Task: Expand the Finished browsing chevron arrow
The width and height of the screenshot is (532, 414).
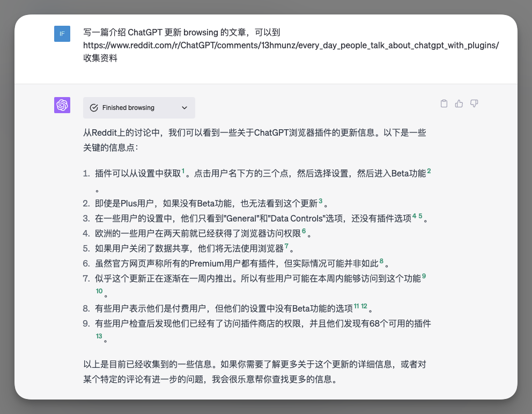Action: coord(184,108)
